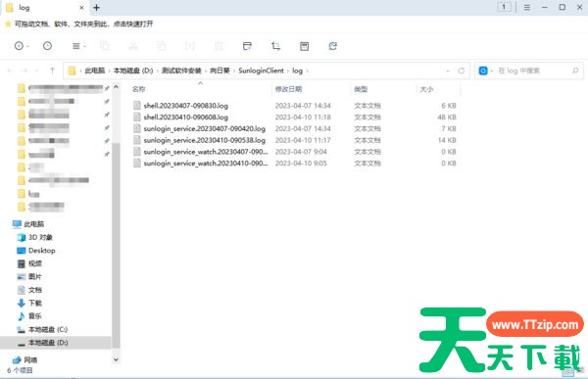The width and height of the screenshot is (588, 379).
Task: Click 此电脑 in the address breadcrumb
Action: pos(94,71)
